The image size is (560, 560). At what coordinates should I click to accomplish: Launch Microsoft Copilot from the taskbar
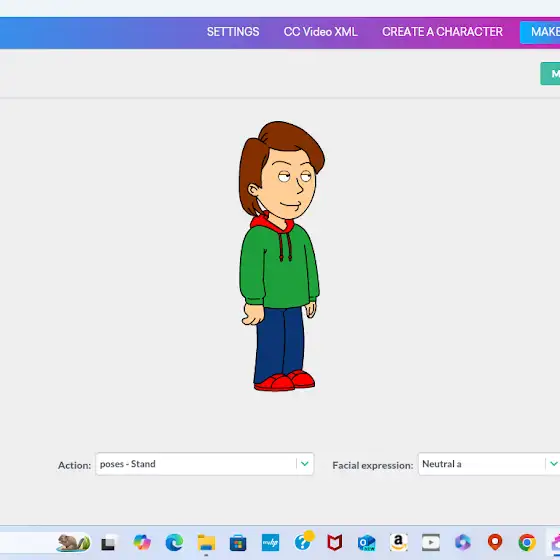(142, 543)
